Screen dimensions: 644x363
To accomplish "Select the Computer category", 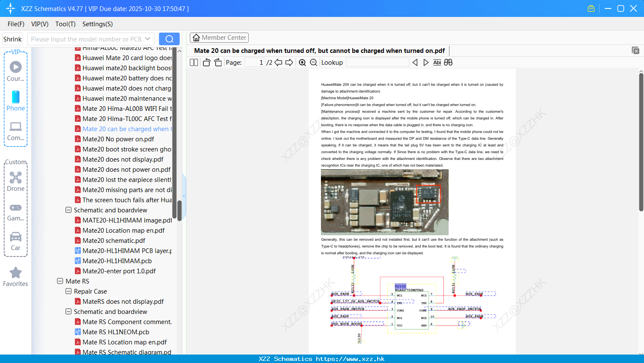I will [16, 131].
